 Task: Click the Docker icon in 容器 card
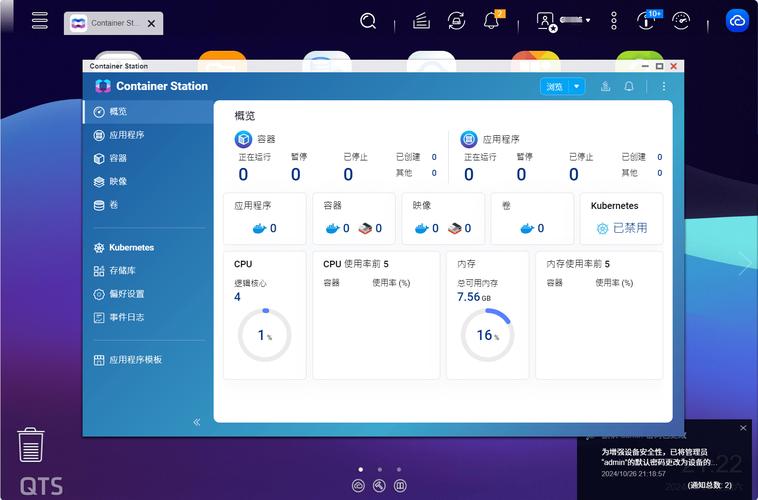click(332, 228)
